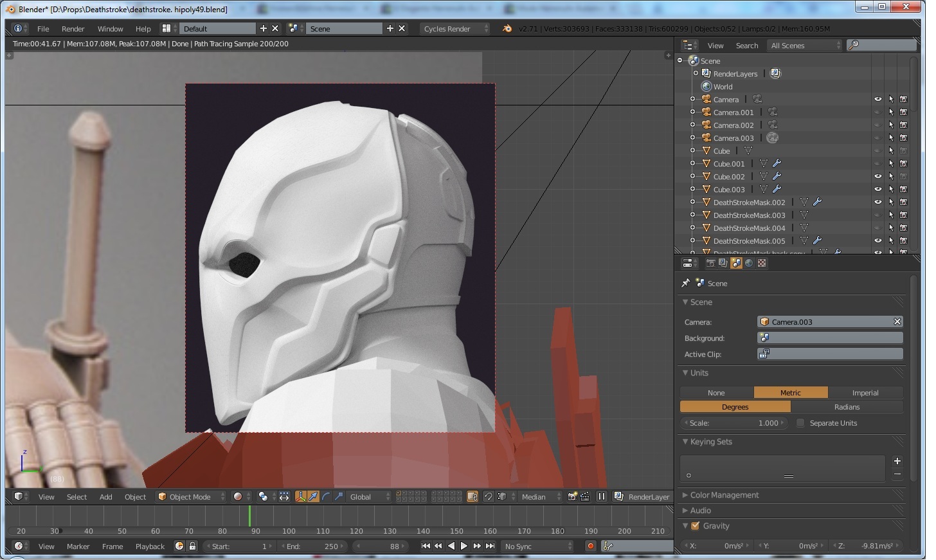936x560 pixels.
Task: Select the Radians rotation option
Action: click(847, 406)
